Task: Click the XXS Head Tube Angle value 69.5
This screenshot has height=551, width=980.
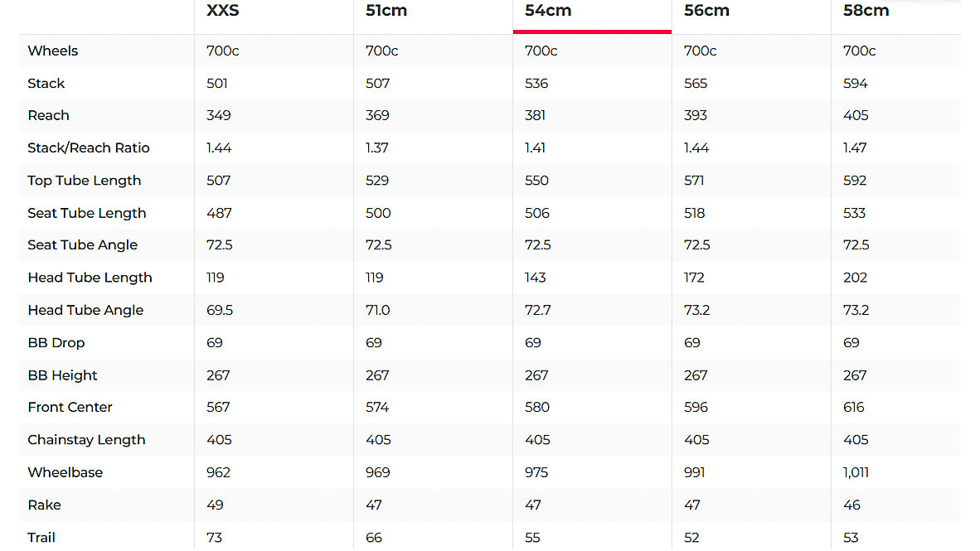Action: 220,310
